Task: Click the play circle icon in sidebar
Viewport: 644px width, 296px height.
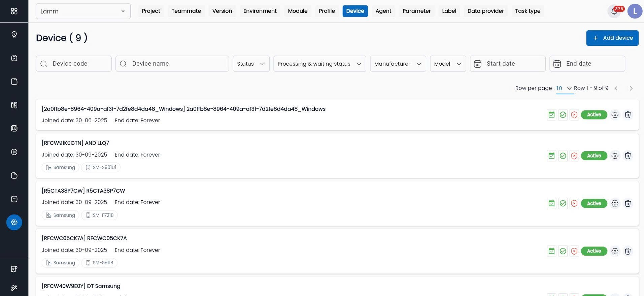Action: (x=14, y=152)
